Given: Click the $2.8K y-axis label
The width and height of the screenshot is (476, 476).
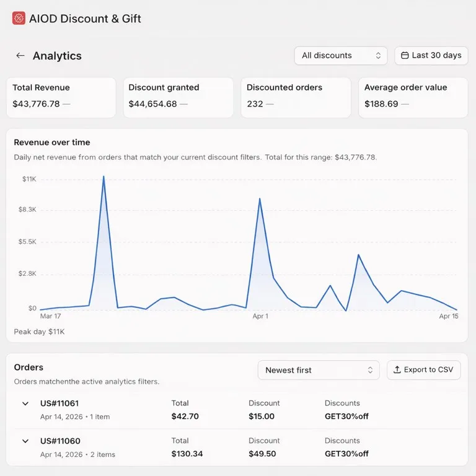Looking at the screenshot, I should pyautogui.click(x=27, y=273).
